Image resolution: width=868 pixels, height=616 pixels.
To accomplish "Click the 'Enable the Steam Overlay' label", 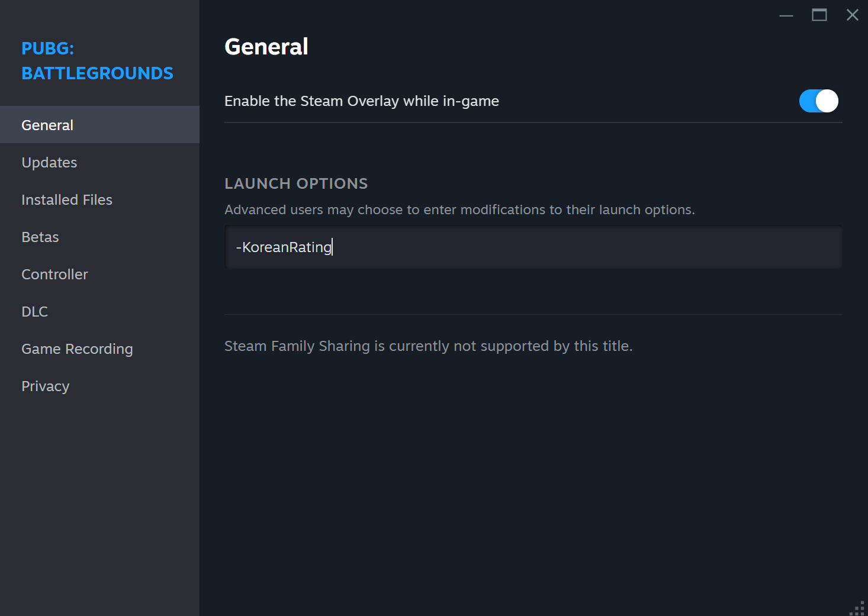I will (x=361, y=101).
